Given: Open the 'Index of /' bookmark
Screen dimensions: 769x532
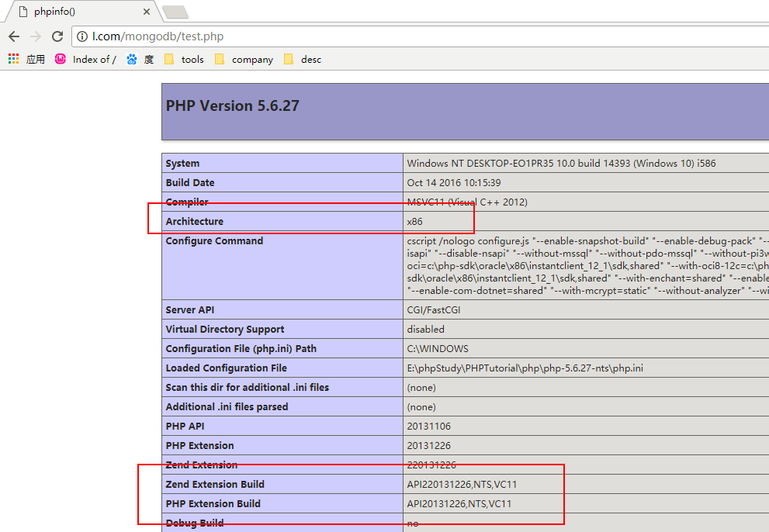Looking at the screenshot, I should [x=85, y=59].
